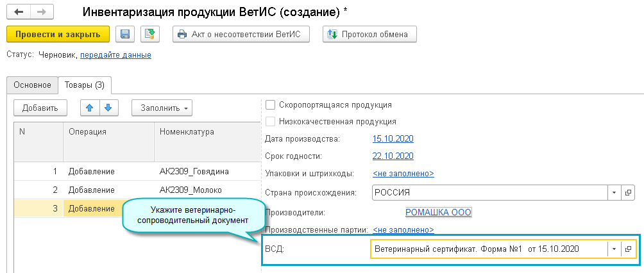Switch to the Основное tab
This screenshot has height=273, width=644.
tap(32, 85)
